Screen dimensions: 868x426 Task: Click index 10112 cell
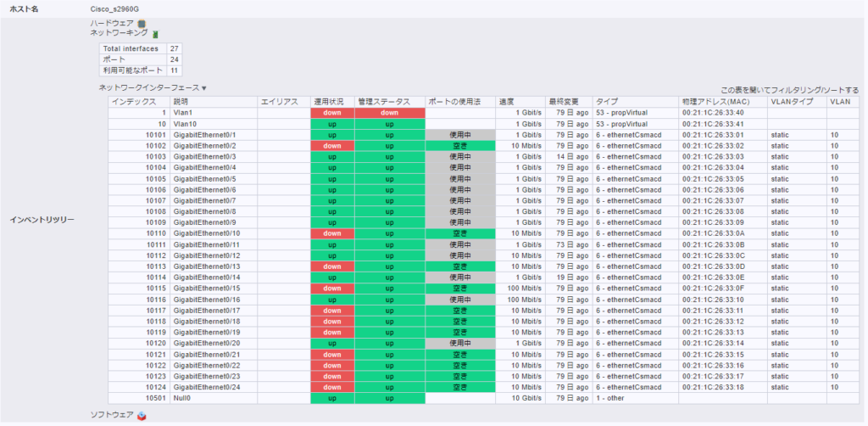click(x=139, y=255)
